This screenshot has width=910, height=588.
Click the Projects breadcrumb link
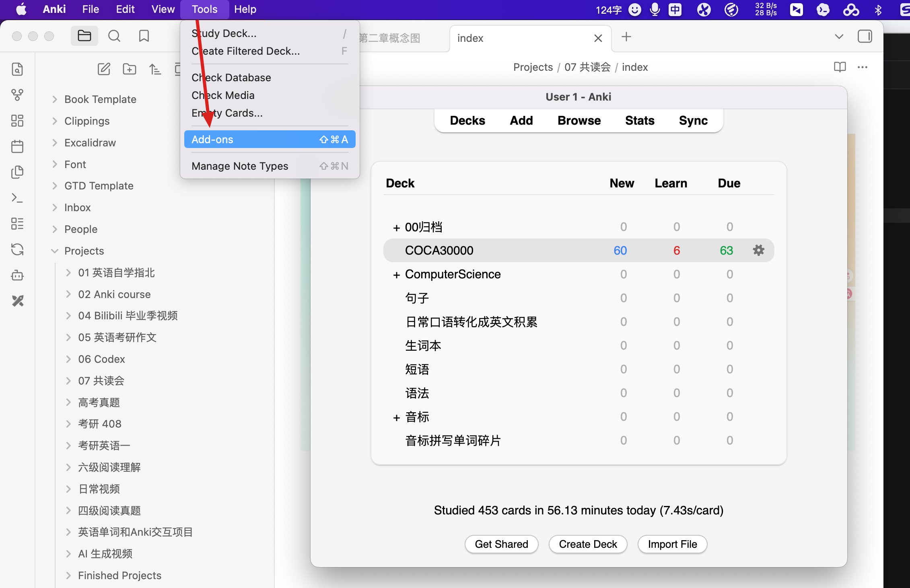[x=533, y=67]
